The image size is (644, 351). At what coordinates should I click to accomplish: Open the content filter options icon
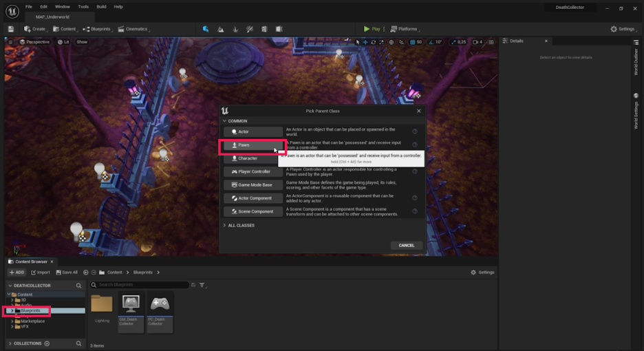point(202,285)
